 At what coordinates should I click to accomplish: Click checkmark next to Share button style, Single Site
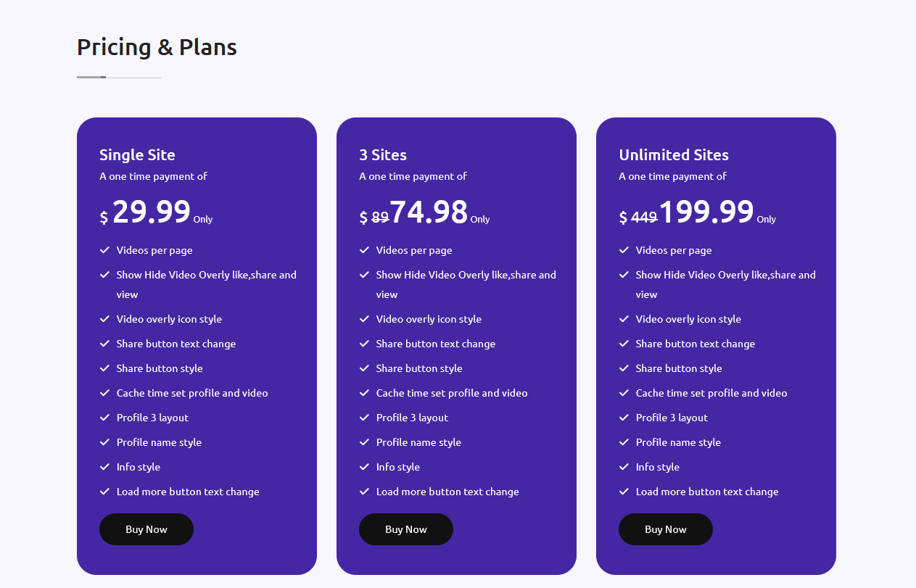tap(104, 368)
